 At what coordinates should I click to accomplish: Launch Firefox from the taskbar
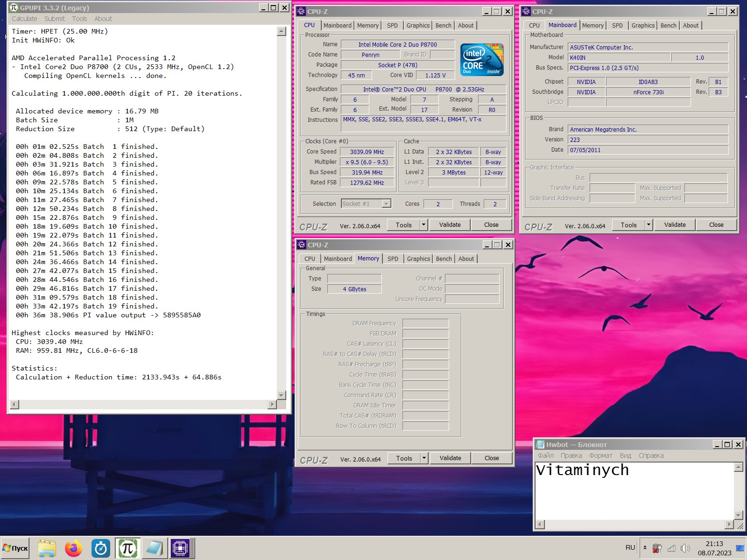[73, 548]
